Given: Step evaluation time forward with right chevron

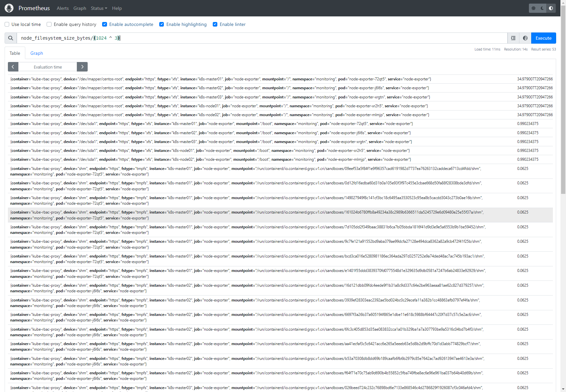Looking at the screenshot, I should pyautogui.click(x=82, y=67).
